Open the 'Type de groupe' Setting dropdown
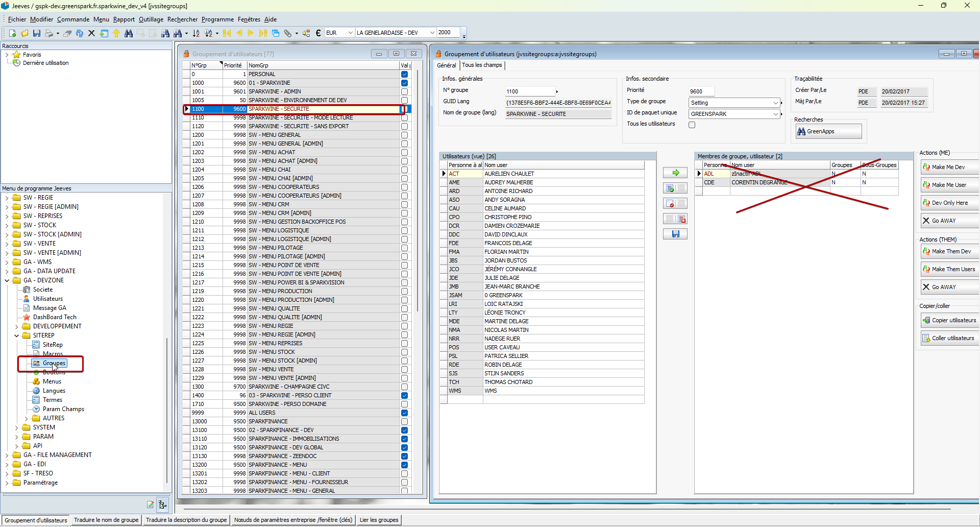Screen dimensions: 980x527 pos(775,103)
